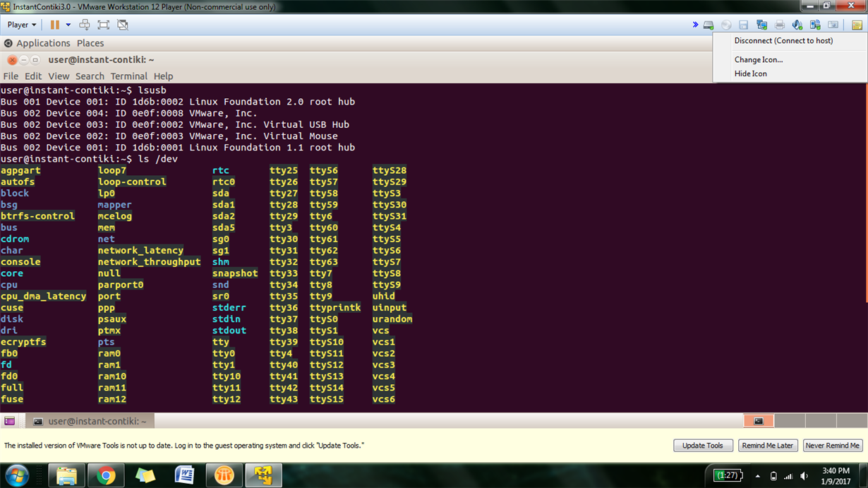The width and height of the screenshot is (868, 488).
Task: Click 'ecryptfs' in the listing
Action: (x=23, y=342)
